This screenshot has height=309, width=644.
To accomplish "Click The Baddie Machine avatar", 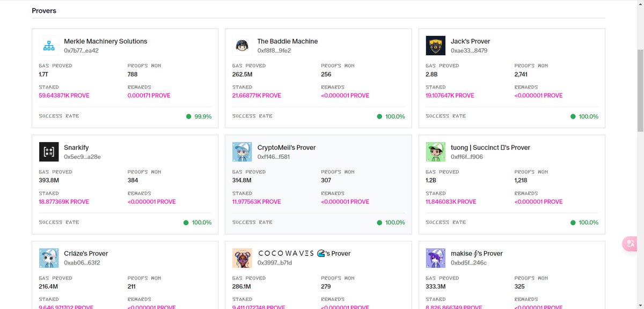I will click(x=243, y=46).
